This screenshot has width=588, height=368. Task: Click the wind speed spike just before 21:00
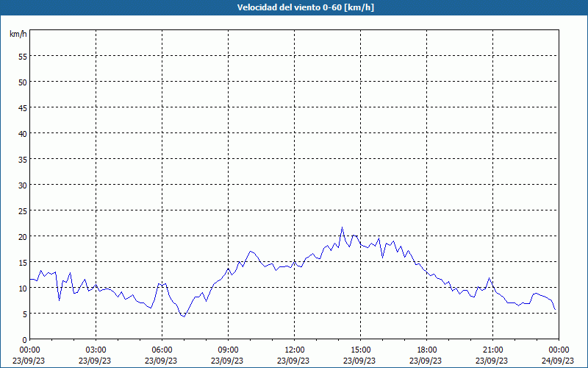(489, 278)
